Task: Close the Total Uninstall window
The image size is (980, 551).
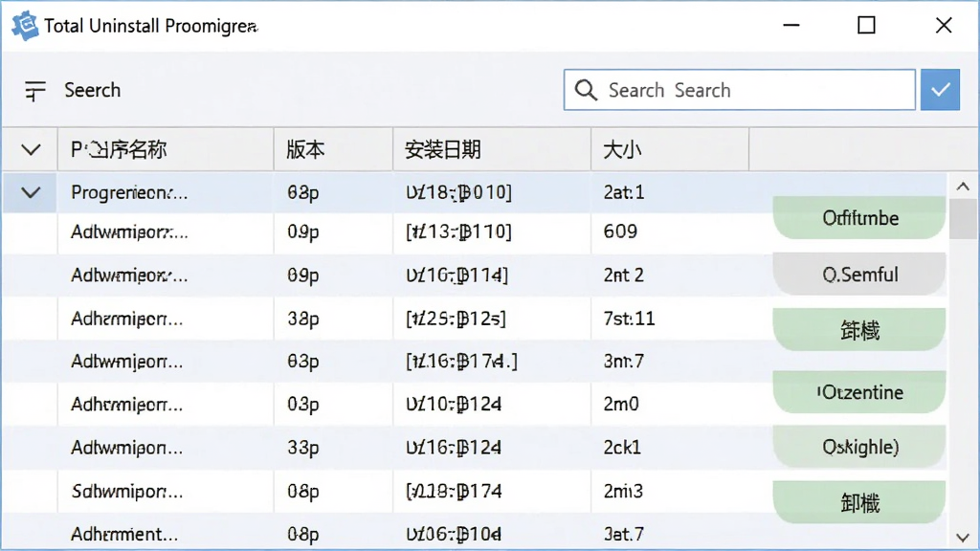Action: [x=944, y=25]
